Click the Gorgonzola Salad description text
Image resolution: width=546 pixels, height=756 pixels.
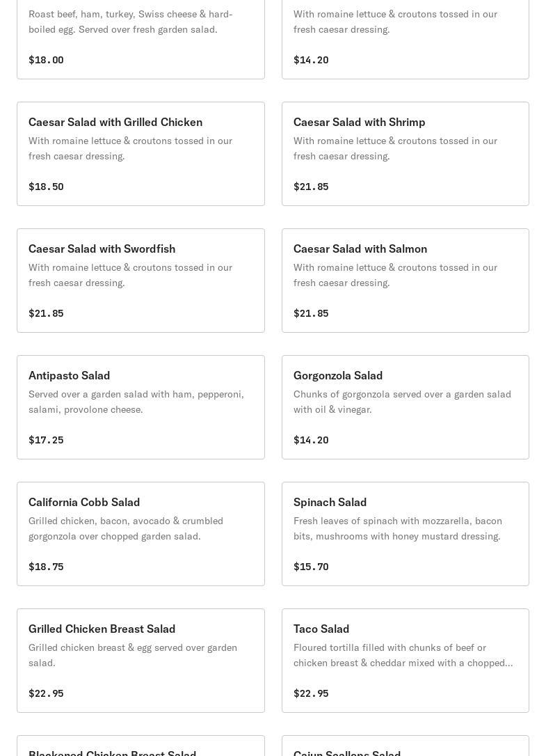(402, 402)
